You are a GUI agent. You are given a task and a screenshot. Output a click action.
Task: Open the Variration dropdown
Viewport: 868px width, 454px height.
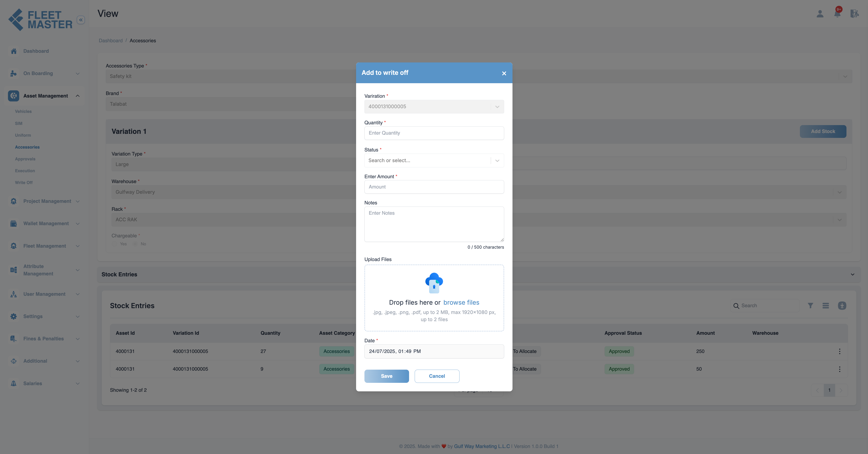(434, 107)
